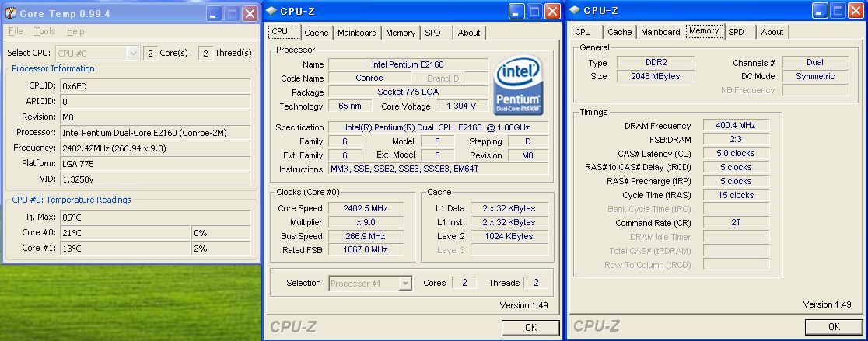Click the Core #1 temperature 13°C
This screenshot has width=868, height=341.
tap(124, 248)
